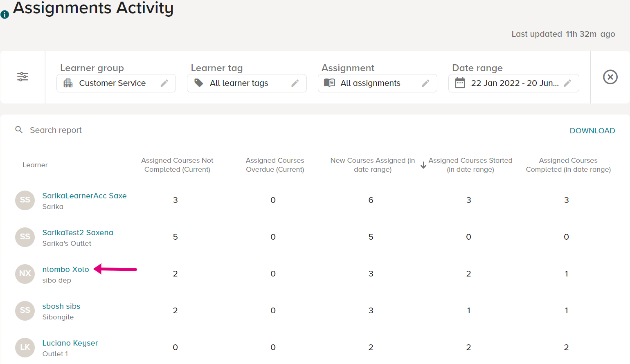Click the Assignments Activity page title
630x364 pixels.
tap(93, 8)
